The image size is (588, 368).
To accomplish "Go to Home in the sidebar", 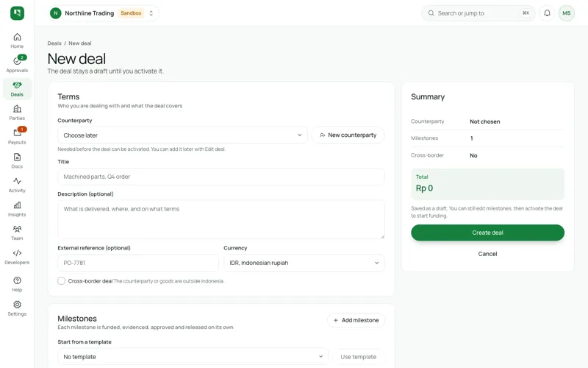I will coord(17,41).
